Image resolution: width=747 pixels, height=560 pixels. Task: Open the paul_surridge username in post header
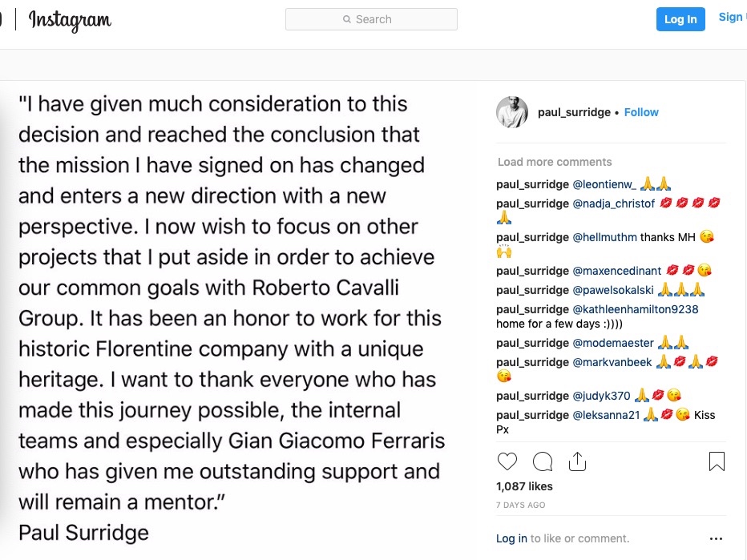(x=574, y=113)
